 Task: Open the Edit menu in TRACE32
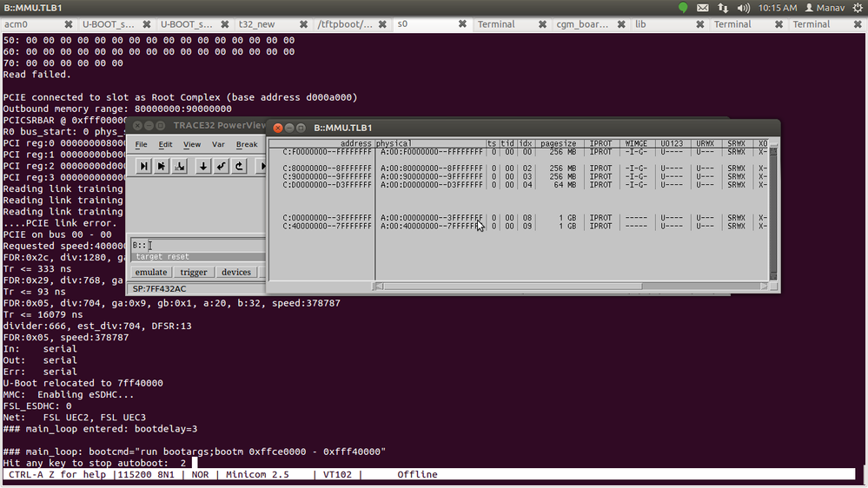coord(165,144)
